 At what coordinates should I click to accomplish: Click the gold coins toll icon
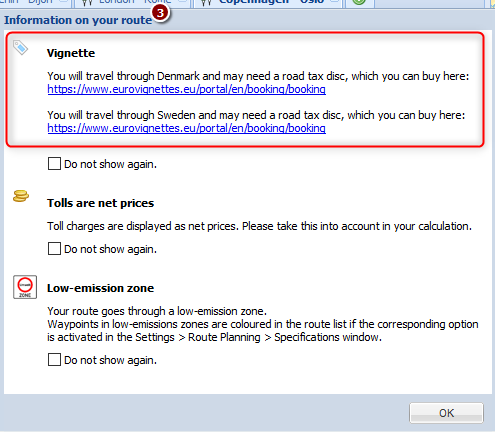pos(21,196)
